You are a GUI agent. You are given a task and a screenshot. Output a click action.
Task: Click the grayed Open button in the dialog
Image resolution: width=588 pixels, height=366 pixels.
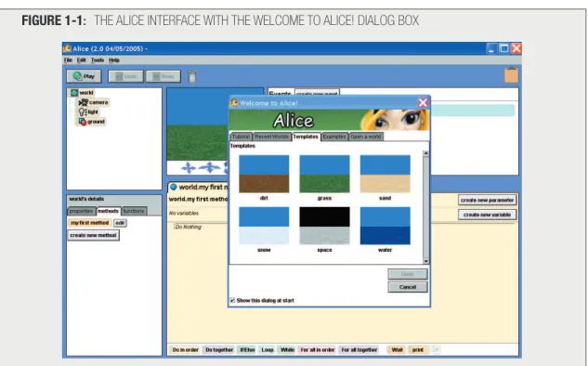pyautogui.click(x=408, y=274)
